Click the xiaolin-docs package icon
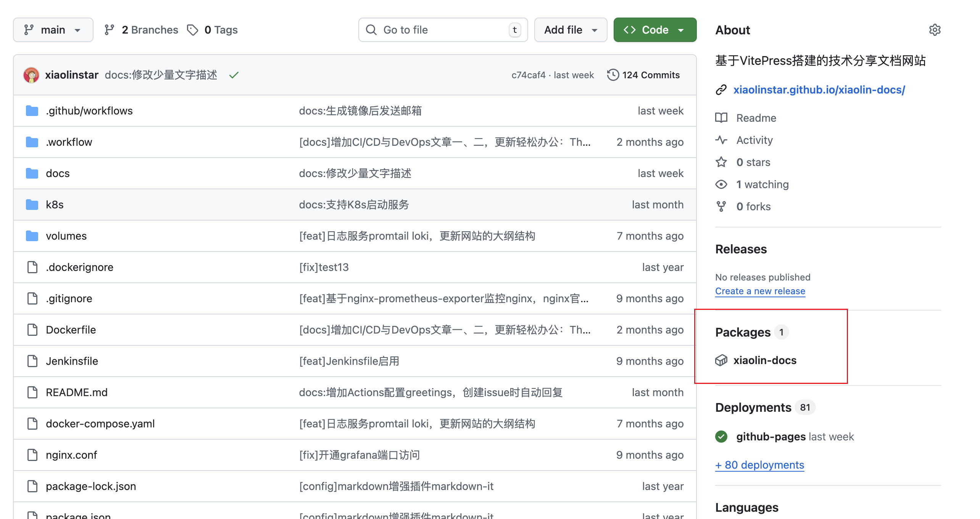 point(721,360)
